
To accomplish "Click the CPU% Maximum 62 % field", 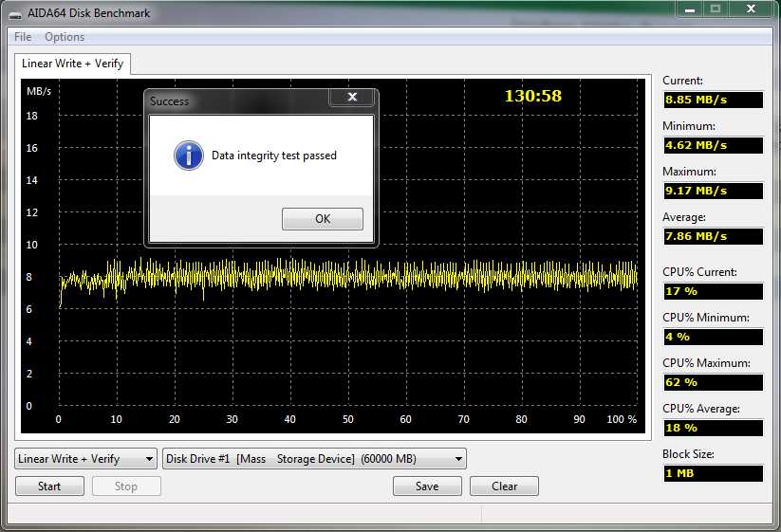I will point(713,382).
